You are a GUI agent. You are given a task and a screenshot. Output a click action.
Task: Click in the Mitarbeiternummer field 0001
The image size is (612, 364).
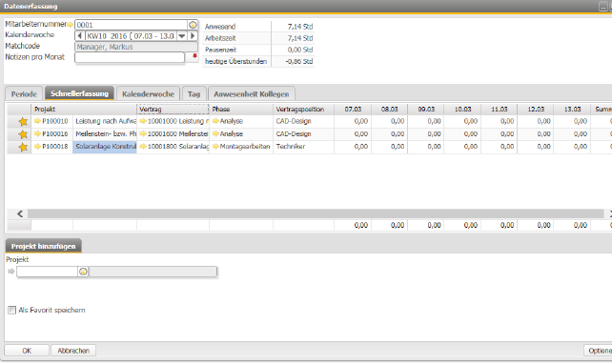(x=131, y=25)
